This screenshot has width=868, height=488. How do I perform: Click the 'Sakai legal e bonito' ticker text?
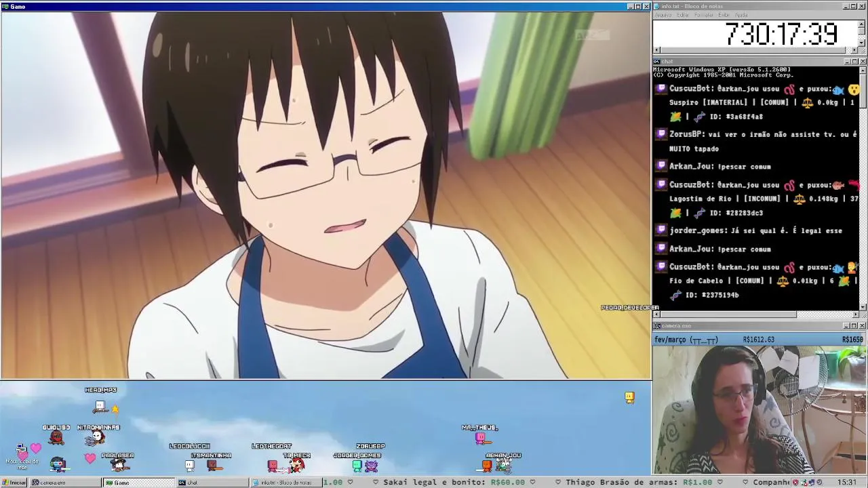[434, 483]
